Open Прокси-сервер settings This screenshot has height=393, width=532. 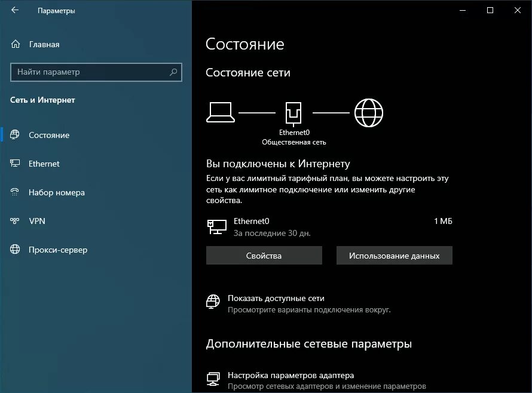click(58, 250)
